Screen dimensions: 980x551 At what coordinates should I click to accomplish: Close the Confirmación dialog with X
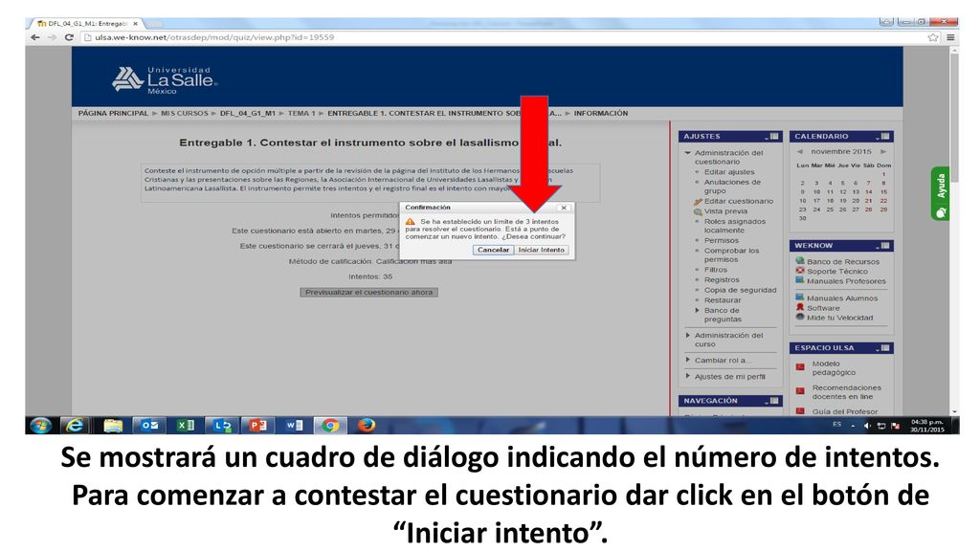564,208
